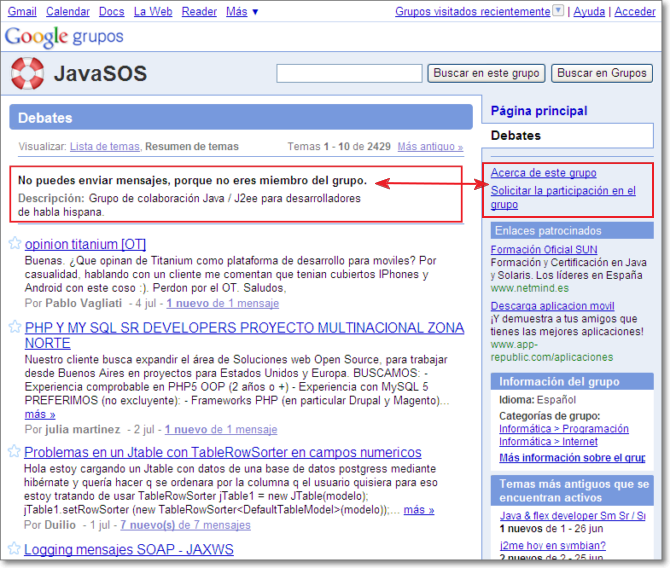670x568 pixels.
Task: Click the www.netmind.es ad URL
Action: pyautogui.click(x=529, y=288)
